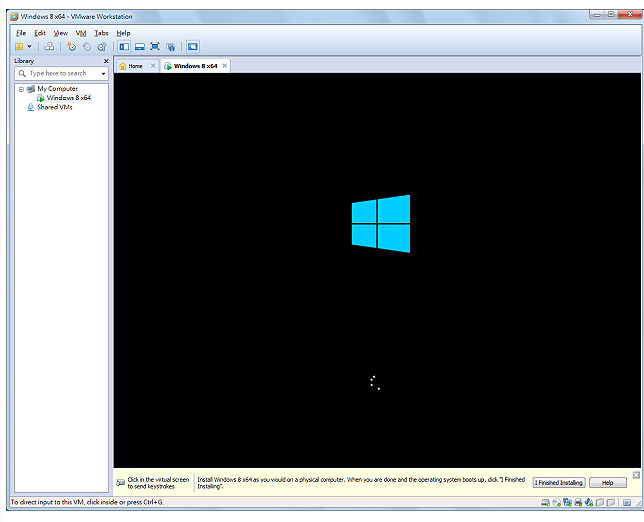Open the snapshot manager

pyautogui.click(x=102, y=47)
